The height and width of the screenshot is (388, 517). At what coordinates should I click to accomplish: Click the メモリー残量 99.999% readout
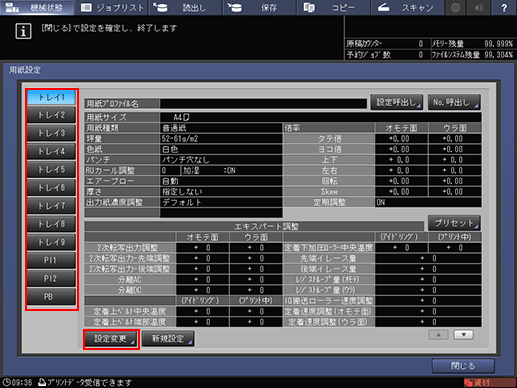473,44
